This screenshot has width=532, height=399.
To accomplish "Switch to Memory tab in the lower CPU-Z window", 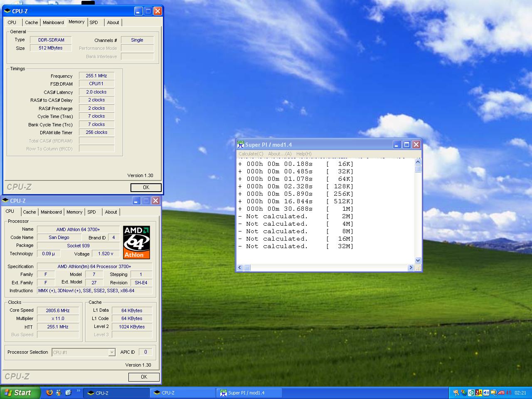I will (74, 212).
